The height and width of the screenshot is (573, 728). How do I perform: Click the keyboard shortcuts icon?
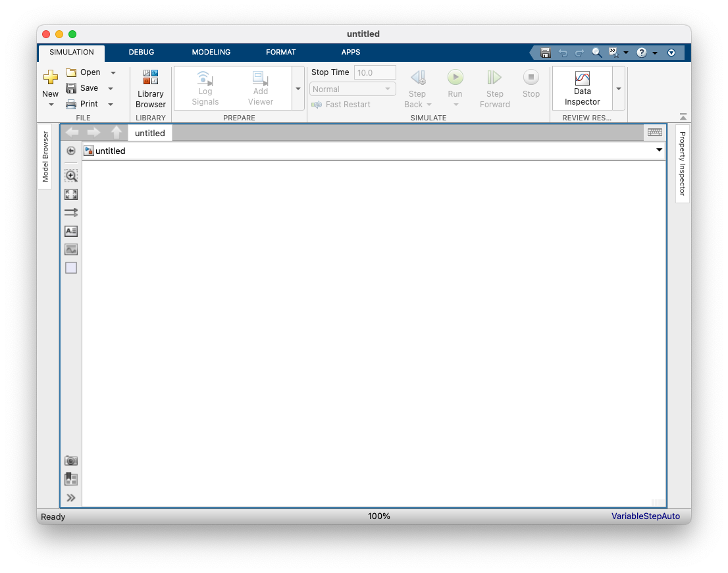(655, 133)
